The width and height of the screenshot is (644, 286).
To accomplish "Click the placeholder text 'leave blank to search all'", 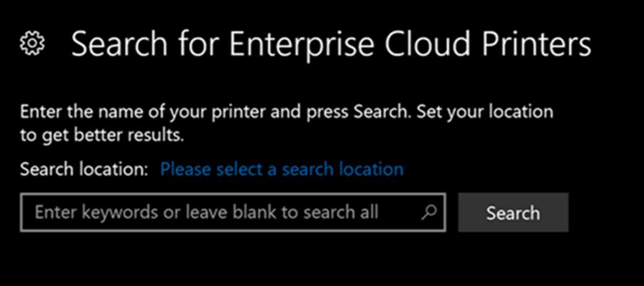I will click(x=282, y=213).
